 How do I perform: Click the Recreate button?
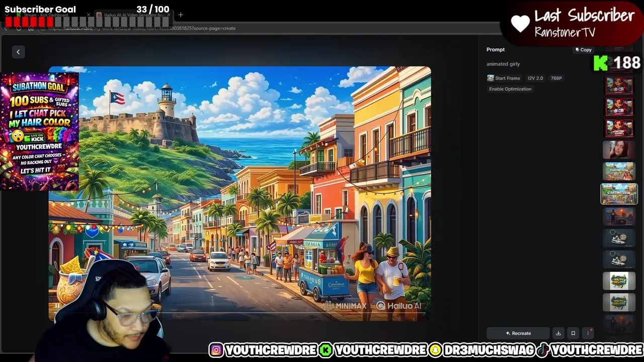(x=518, y=333)
